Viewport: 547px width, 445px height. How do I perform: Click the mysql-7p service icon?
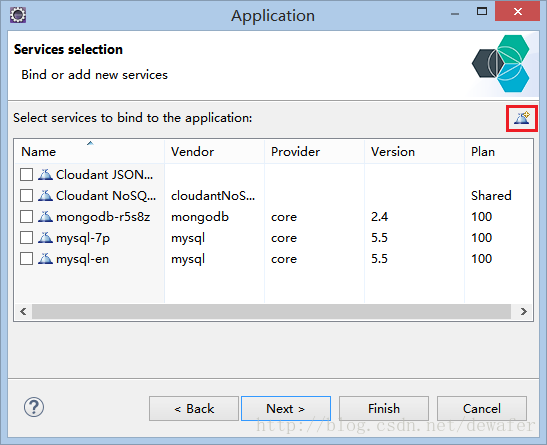45,238
